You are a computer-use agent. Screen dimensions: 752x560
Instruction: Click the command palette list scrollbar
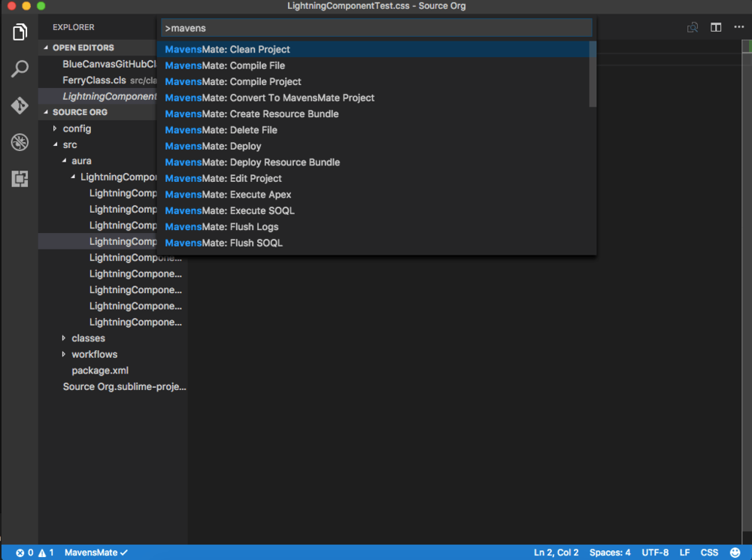tap(593, 74)
